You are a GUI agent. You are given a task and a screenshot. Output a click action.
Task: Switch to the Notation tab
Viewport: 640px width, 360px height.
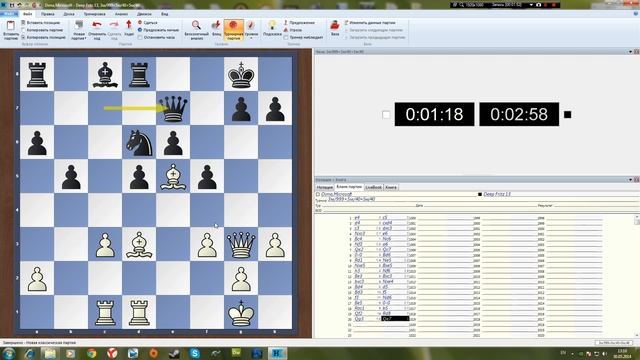[325, 187]
